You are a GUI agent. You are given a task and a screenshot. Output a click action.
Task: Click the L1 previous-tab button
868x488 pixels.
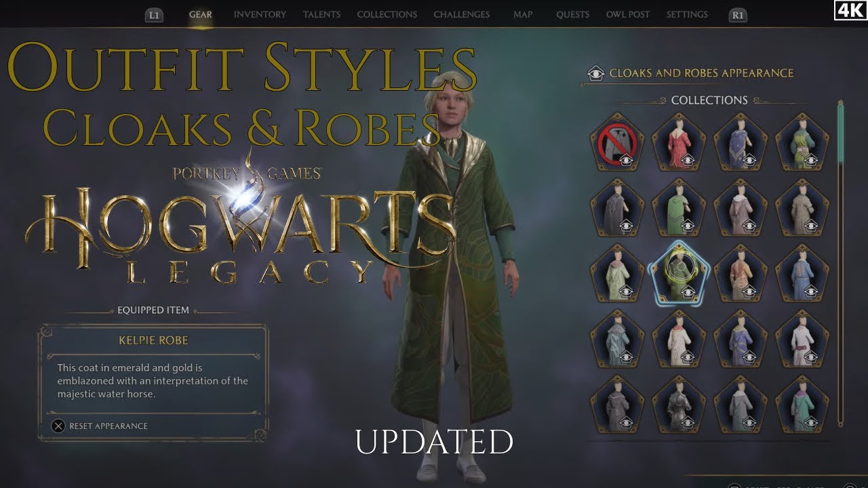click(x=155, y=15)
